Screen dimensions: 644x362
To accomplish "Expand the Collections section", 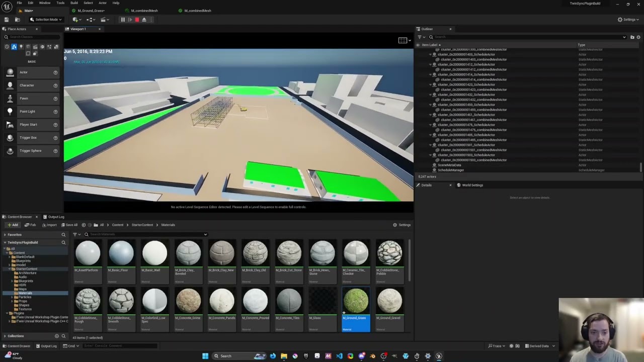I will [x=5, y=336].
